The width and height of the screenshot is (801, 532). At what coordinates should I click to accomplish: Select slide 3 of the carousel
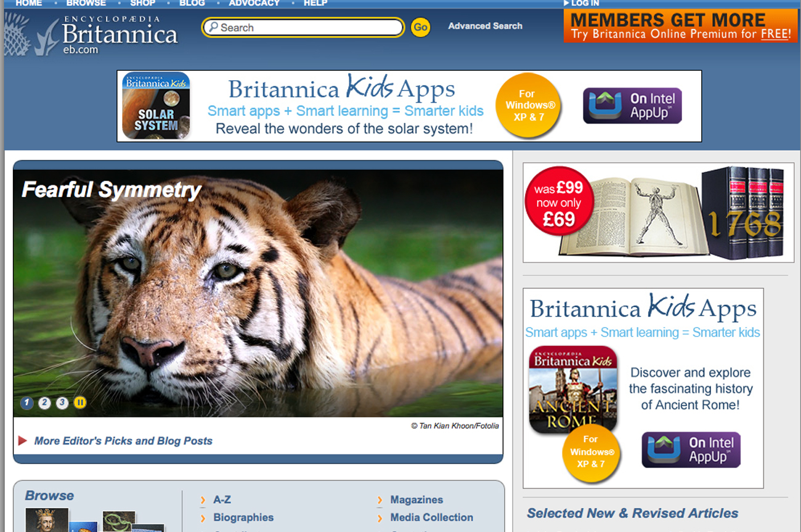coord(62,403)
